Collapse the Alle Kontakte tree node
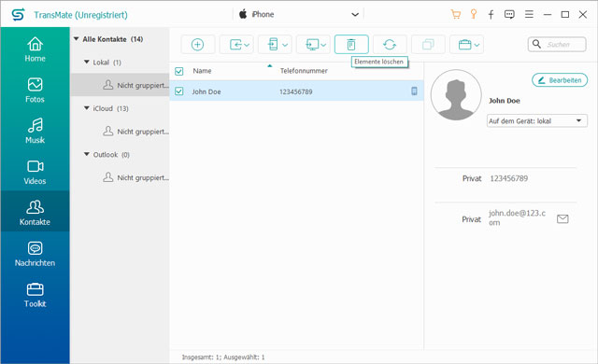The image size is (598, 364). (77, 39)
